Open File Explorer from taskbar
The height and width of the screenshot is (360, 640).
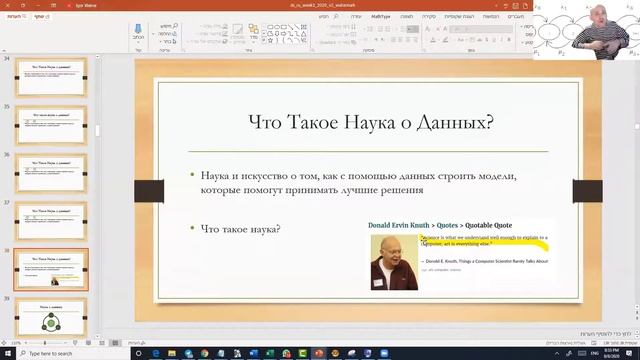coord(172,353)
